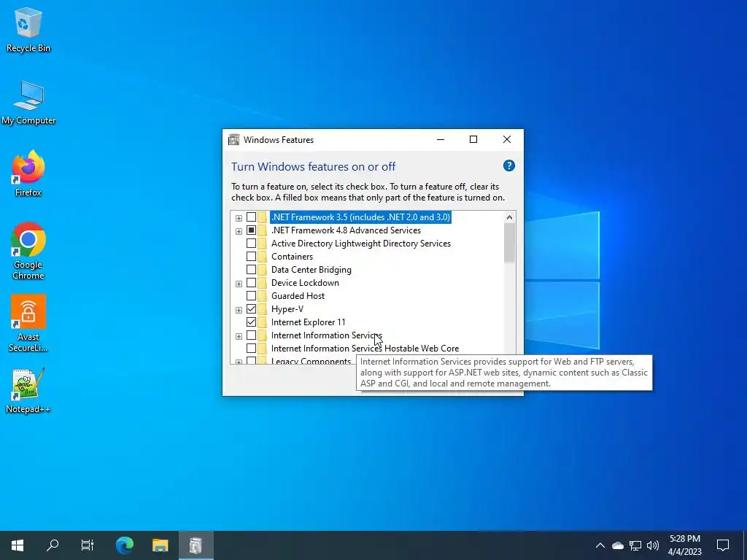
Task: Click the Containers folder icon
Action: [x=263, y=256]
